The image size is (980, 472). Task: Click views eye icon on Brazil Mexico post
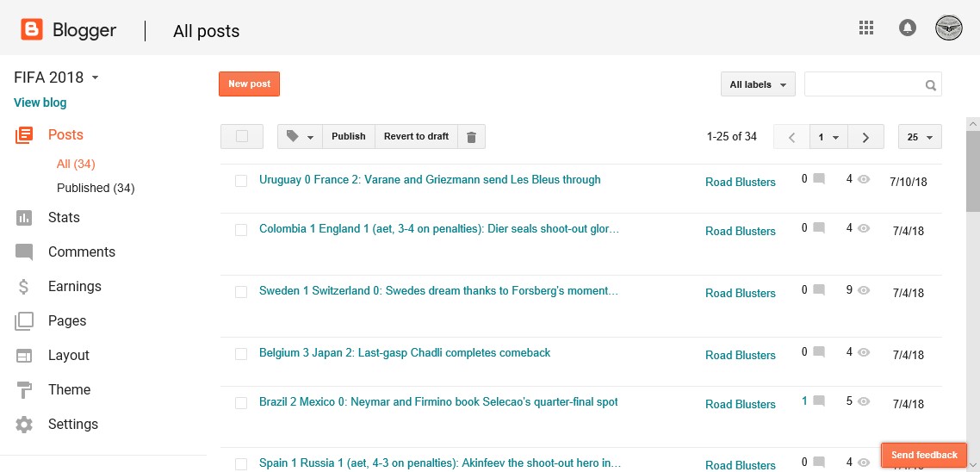tap(864, 401)
